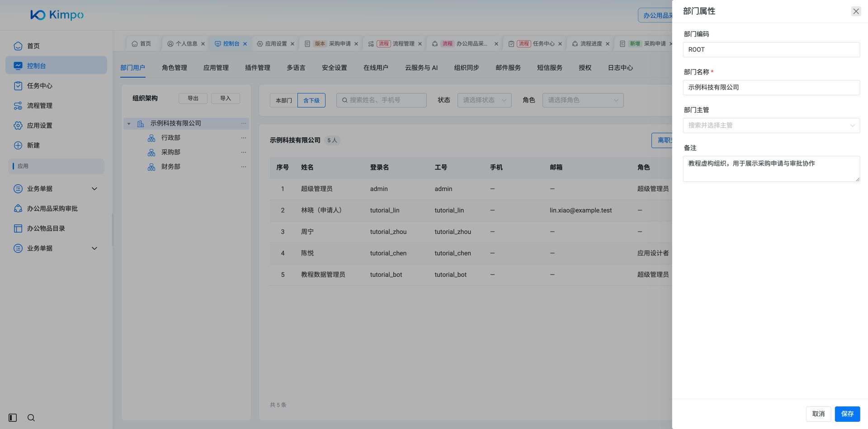Open 应用设置 in the sidebar
The image size is (868, 429).
(x=56, y=125)
